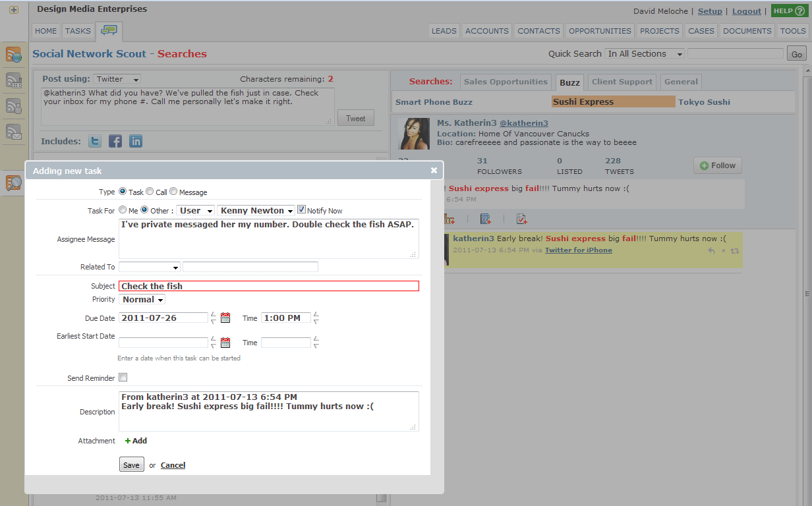
Task: Open the RSS envelope sidebar icon
Action: pos(14,132)
